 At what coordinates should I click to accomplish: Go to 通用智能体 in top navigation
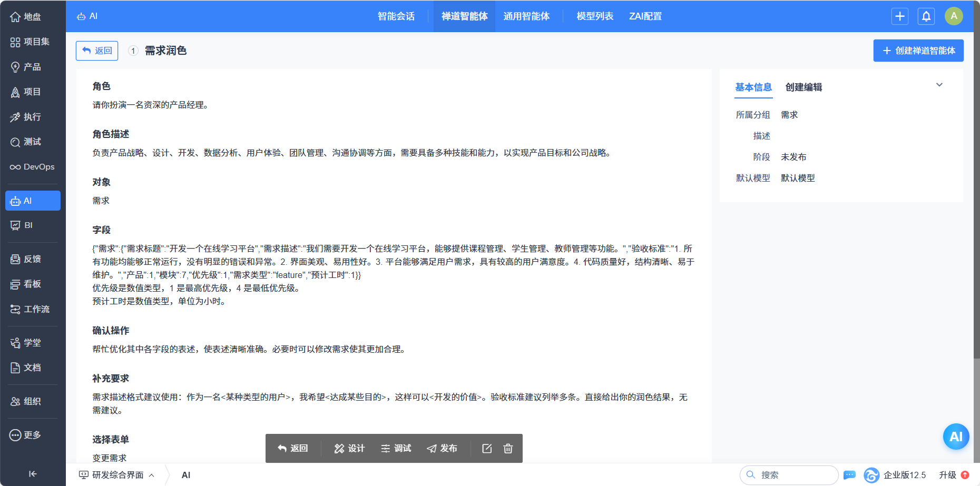pyautogui.click(x=526, y=16)
